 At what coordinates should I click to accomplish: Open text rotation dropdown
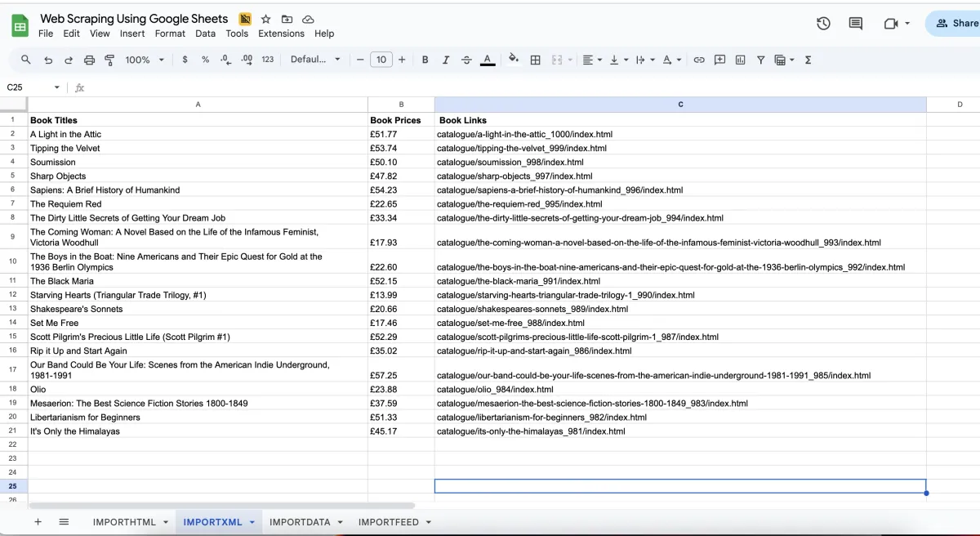point(671,60)
